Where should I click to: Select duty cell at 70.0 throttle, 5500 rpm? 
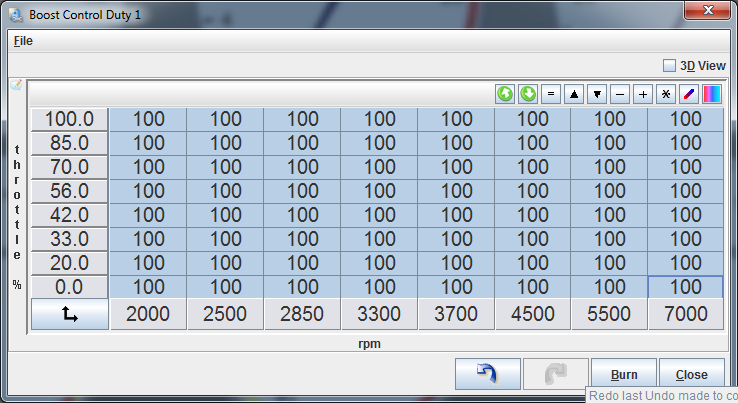tap(610, 167)
